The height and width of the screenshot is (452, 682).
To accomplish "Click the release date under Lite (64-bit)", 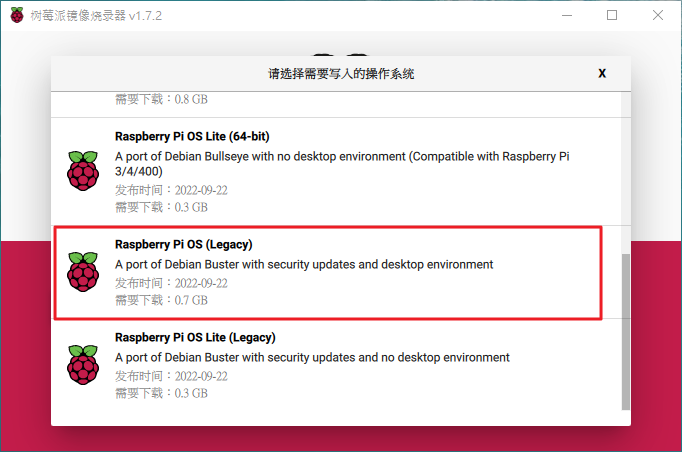I will (x=171, y=190).
